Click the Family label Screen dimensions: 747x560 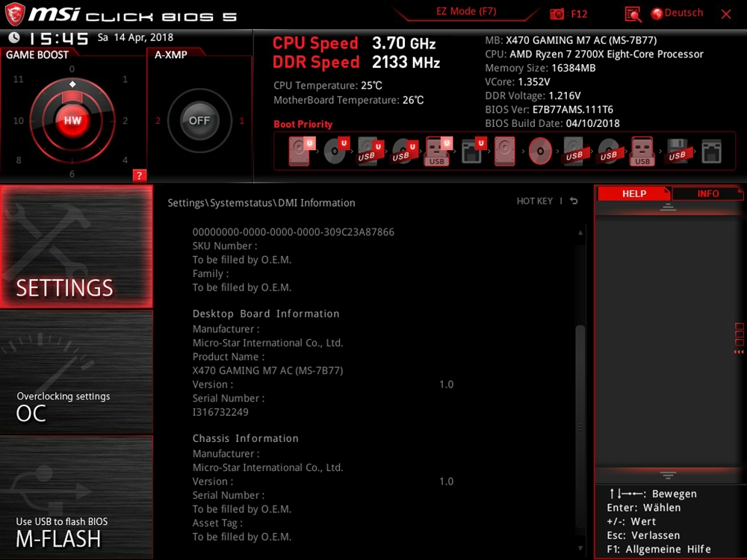210,273
